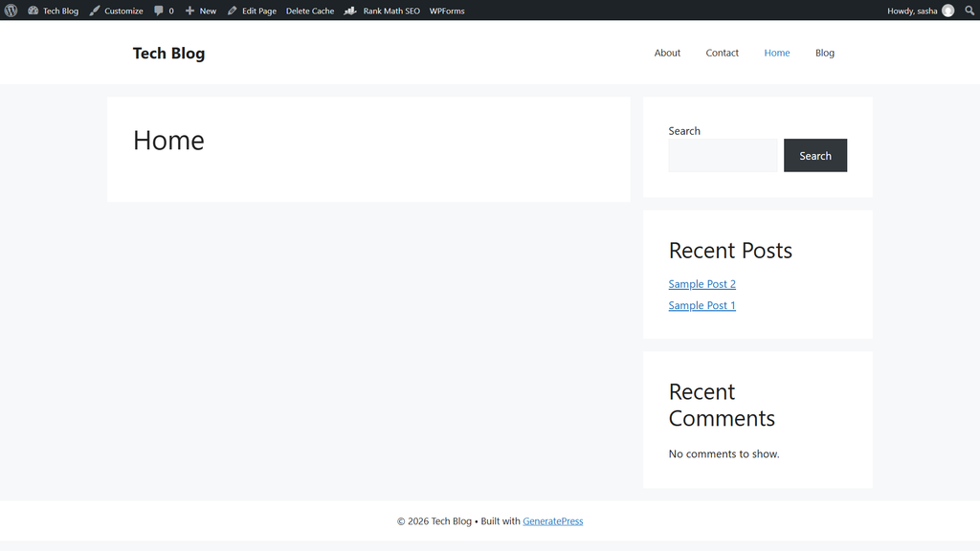Click the pencil icon for Edit Page
Screen dimensions: 980x551
232,11
